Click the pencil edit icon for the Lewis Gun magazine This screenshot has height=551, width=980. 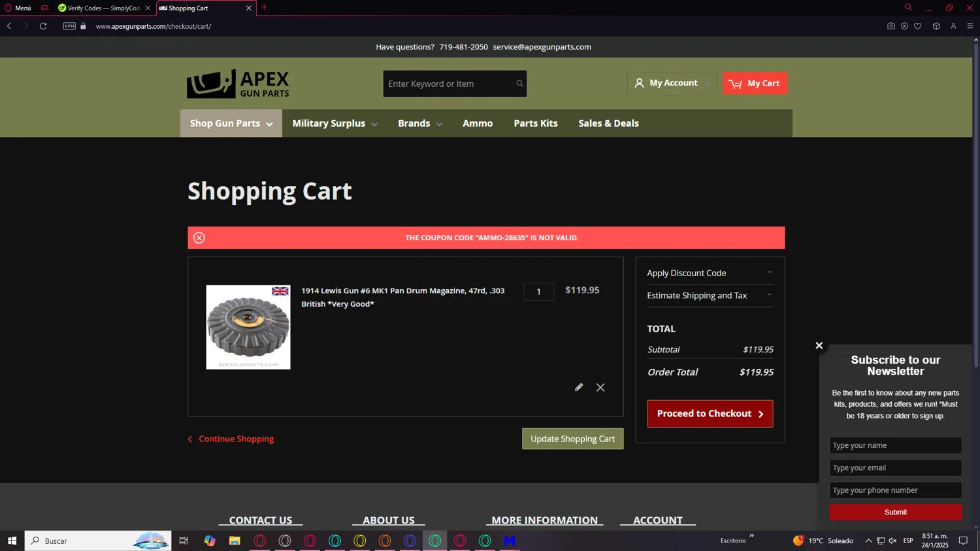[579, 387]
